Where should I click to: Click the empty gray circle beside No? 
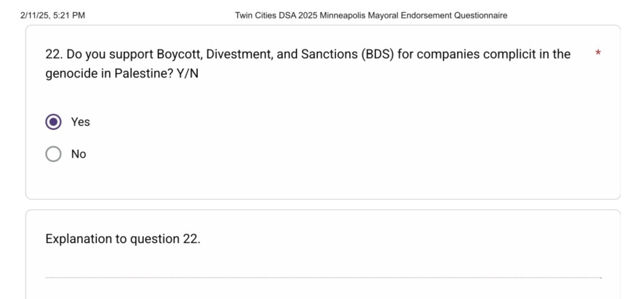click(x=54, y=154)
